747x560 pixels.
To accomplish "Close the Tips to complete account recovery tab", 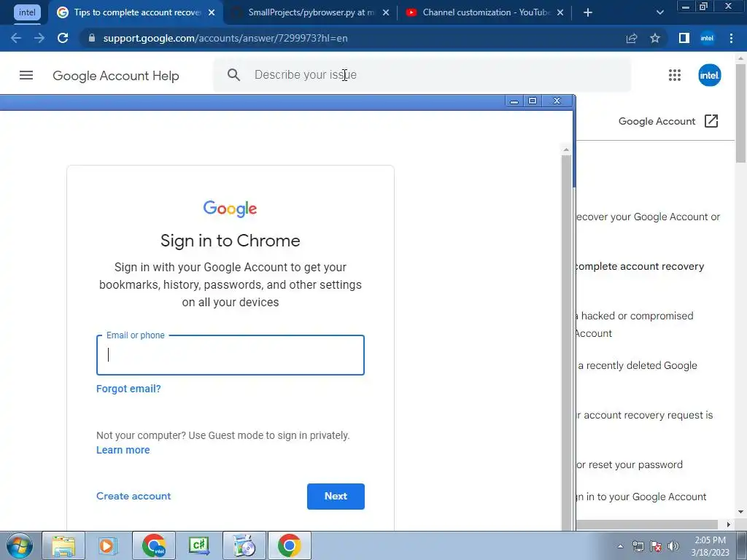I will [x=212, y=12].
